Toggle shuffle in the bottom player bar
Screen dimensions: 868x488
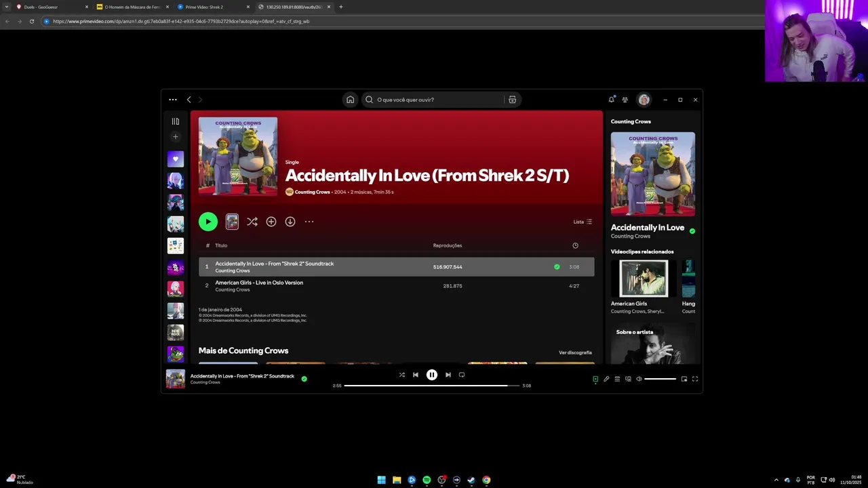(x=401, y=375)
